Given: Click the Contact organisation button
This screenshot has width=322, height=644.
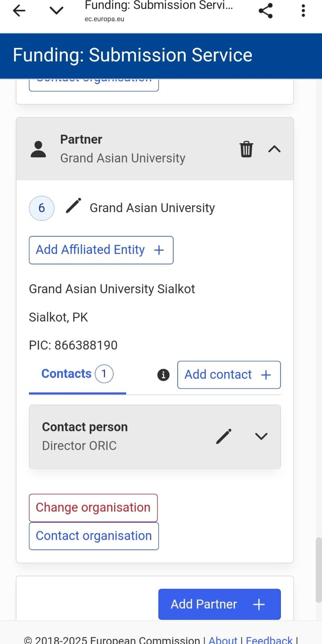Looking at the screenshot, I should coord(94,536).
